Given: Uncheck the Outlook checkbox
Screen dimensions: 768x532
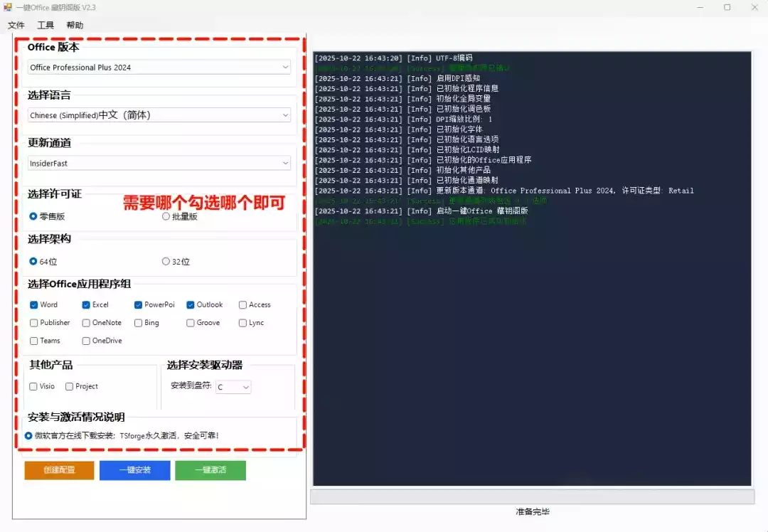Looking at the screenshot, I should click(191, 304).
